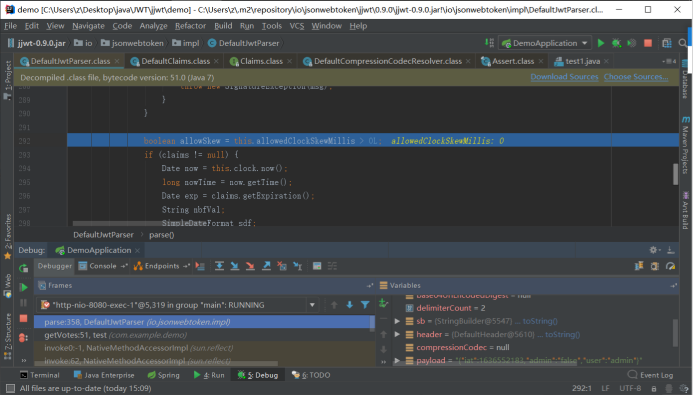Click the editor vertical scrollbar thumb
This screenshot has height=395, width=693.
coord(675,174)
